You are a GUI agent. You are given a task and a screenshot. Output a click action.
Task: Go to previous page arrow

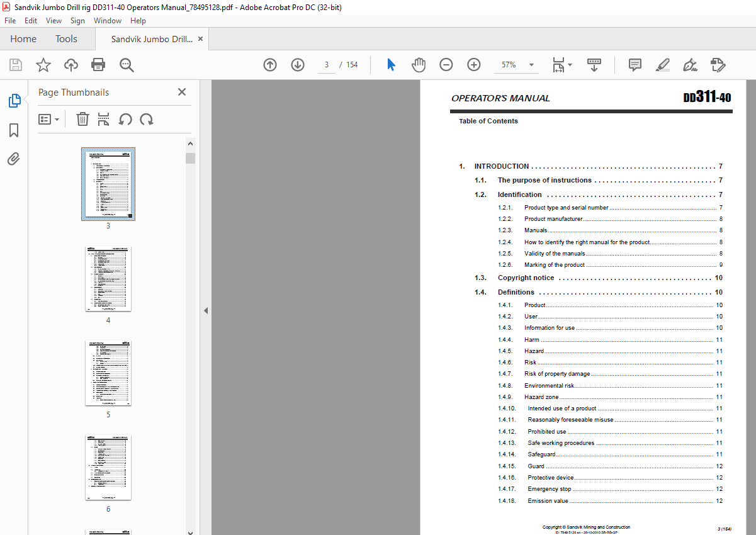tap(270, 65)
